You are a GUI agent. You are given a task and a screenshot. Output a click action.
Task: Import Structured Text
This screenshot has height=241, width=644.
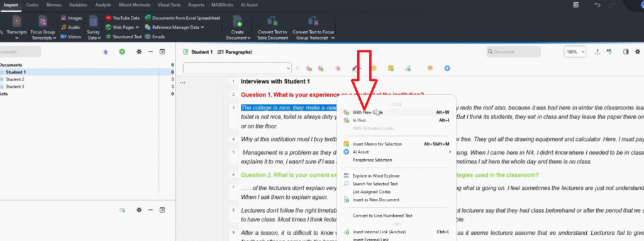[x=124, y=36]
